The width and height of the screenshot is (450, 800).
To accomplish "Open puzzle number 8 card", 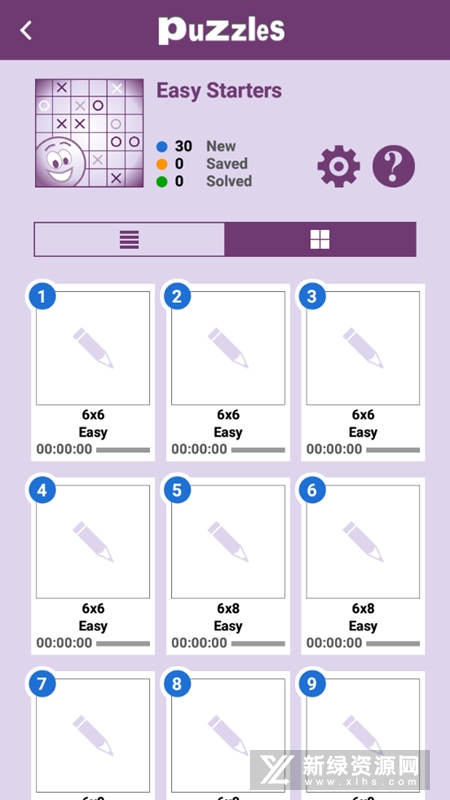I will tap(228, 736).
